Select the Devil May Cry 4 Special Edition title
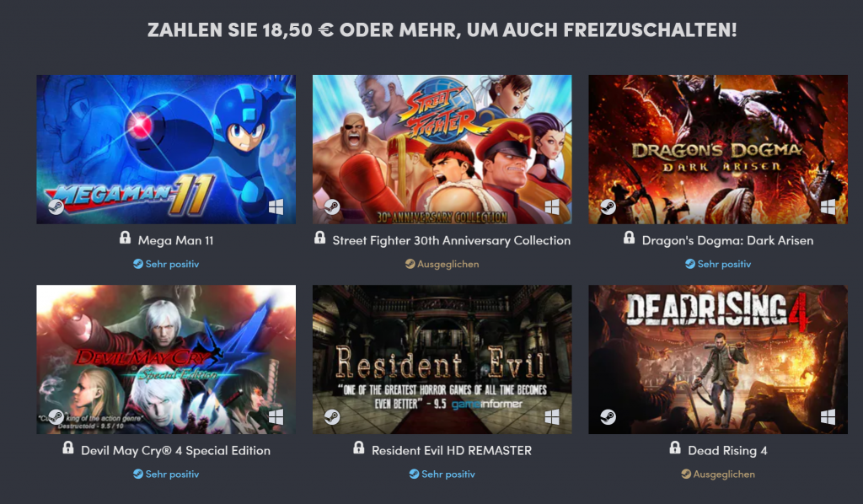The image size is (863, 504). (x=175, y=451)
